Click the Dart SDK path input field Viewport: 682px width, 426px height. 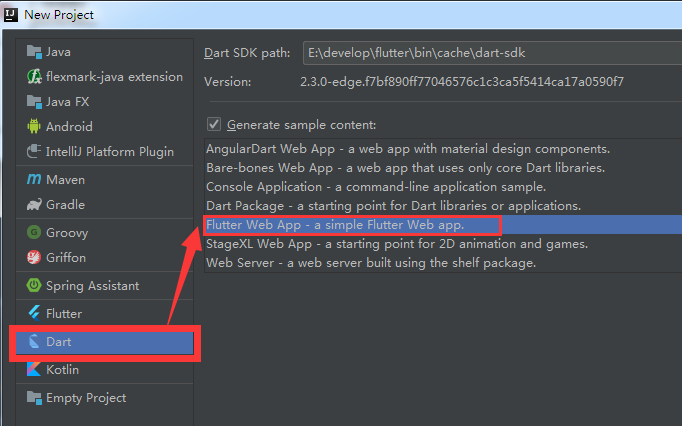tap(492, 53)
